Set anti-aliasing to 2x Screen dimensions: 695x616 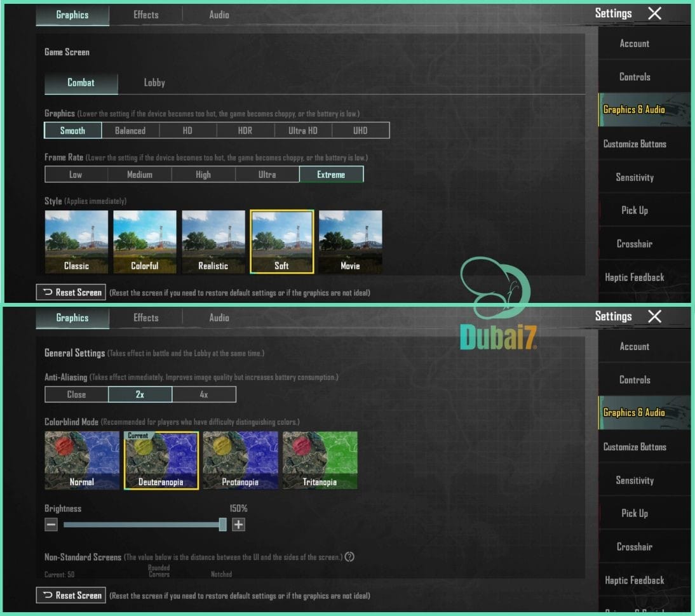(x=140, y=394)
